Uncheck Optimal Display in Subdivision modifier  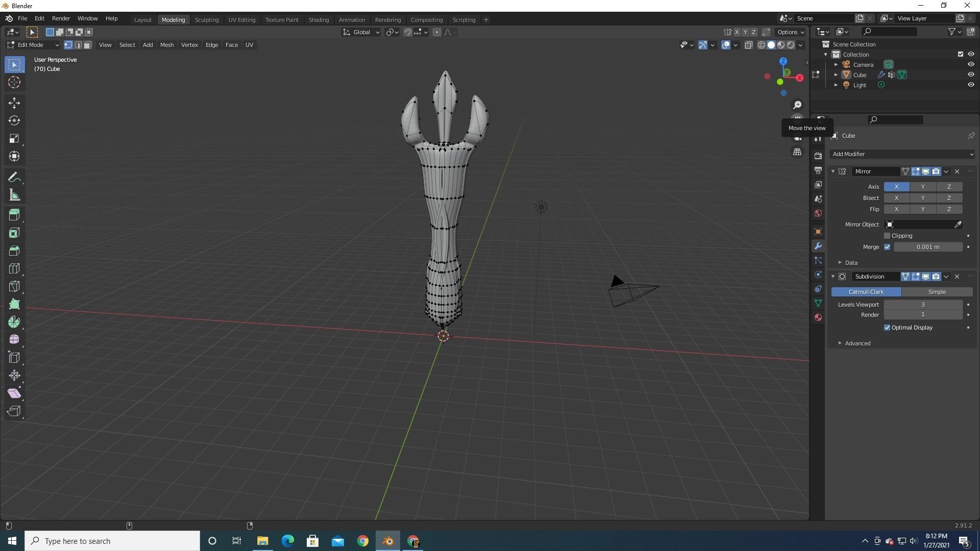coord(888,327)
